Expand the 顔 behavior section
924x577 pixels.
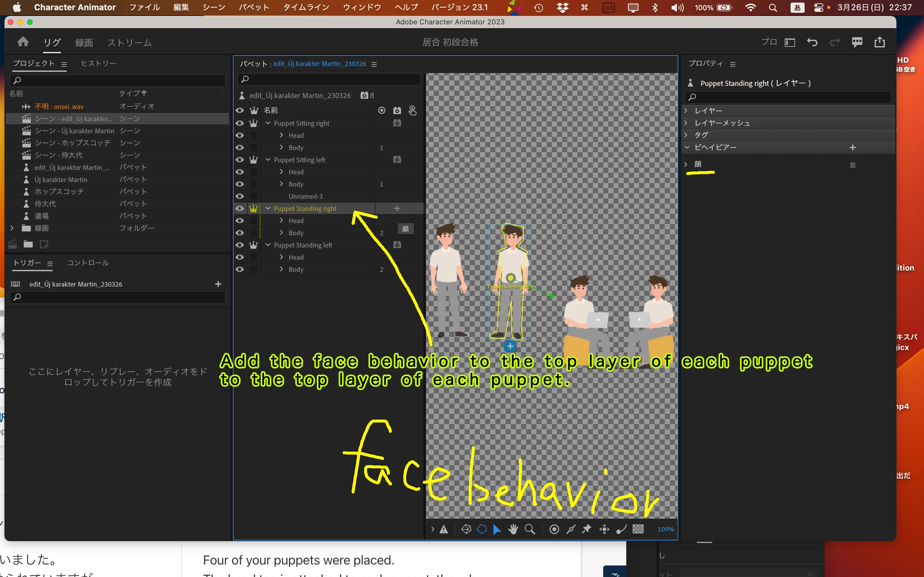(x=686, y=164)
